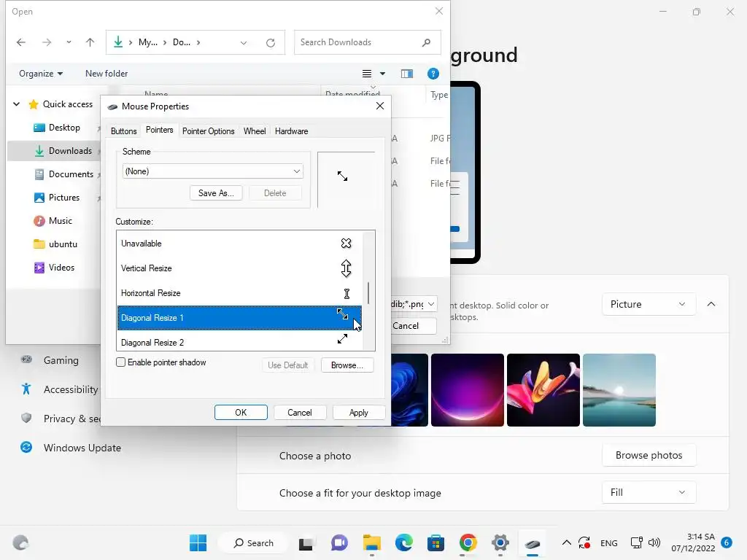This screenshot has height=560, width=747.
Task: Open the Organize menu
Action: [x=41, y=74]
